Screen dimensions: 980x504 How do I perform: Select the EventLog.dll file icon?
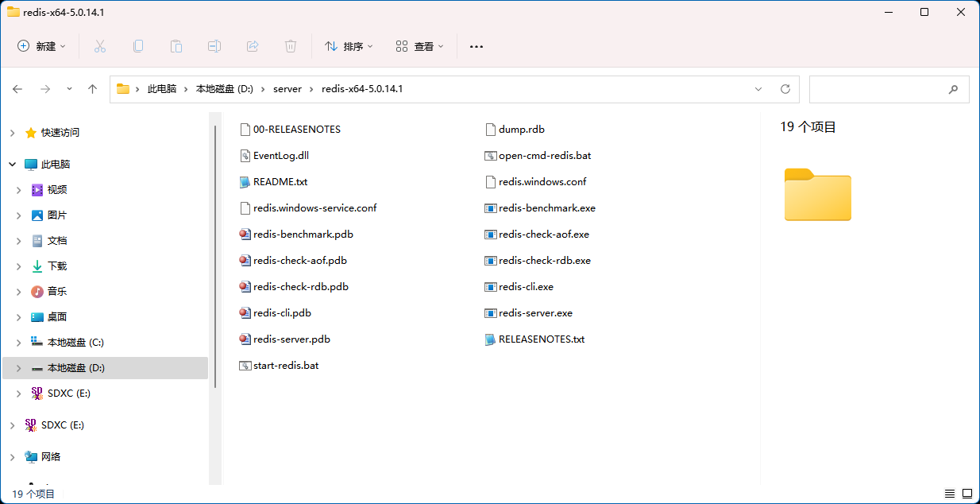pos(245,156)
